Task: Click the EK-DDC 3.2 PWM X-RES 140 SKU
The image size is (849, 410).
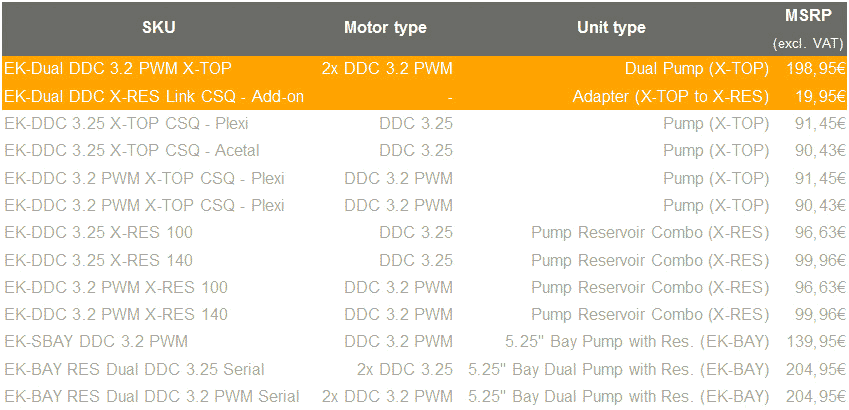Action: [116, 315]
